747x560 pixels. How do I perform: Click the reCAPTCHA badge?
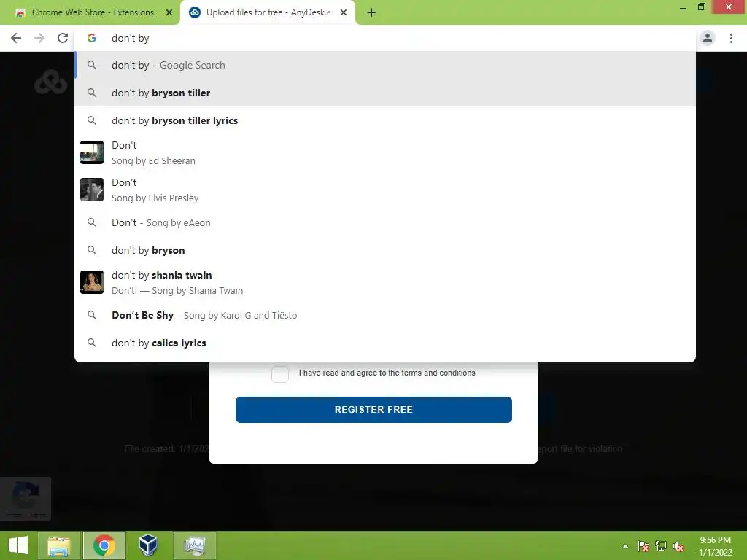click(26, 499)
